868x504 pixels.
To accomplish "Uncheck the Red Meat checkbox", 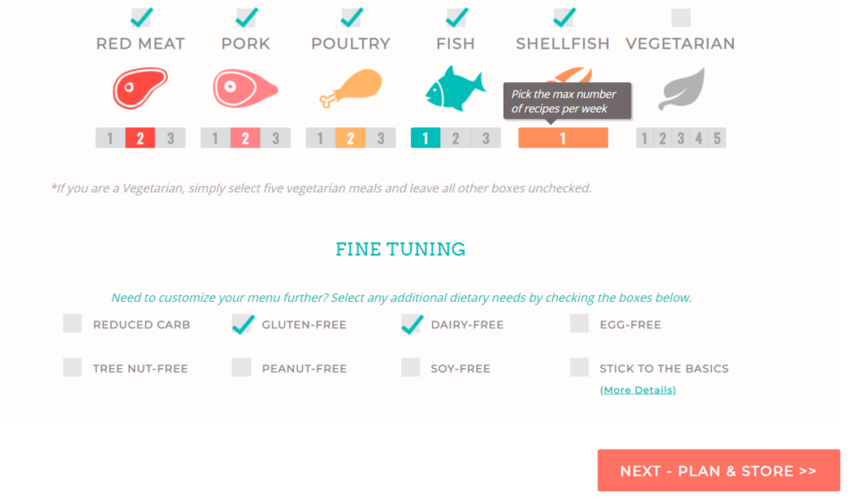I will click(141, 17).
